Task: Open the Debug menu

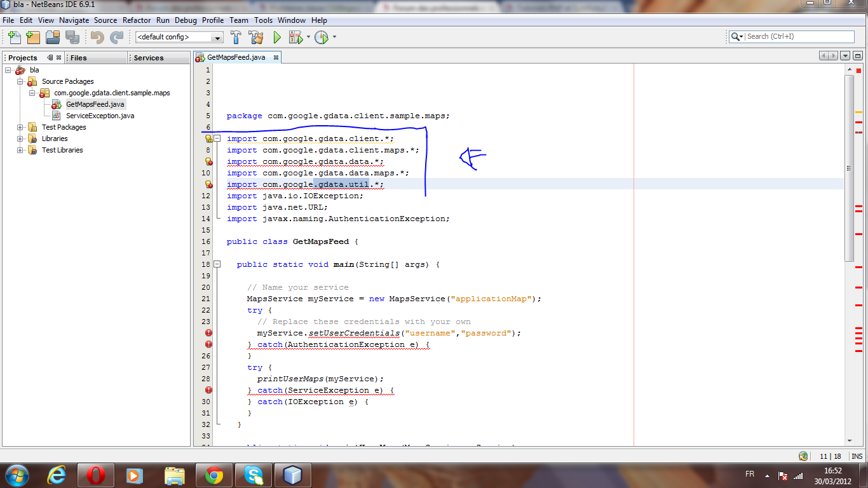Action: click(x=186, y=20)
